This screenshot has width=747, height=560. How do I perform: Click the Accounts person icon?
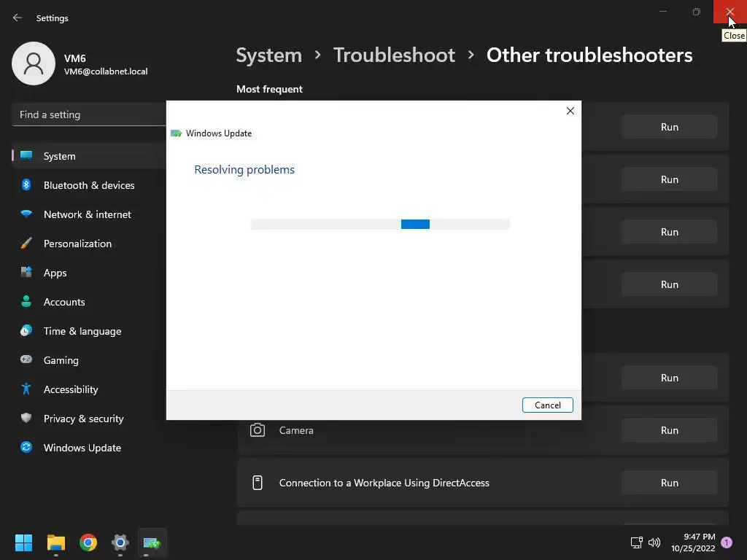click(x=26, y=301)
